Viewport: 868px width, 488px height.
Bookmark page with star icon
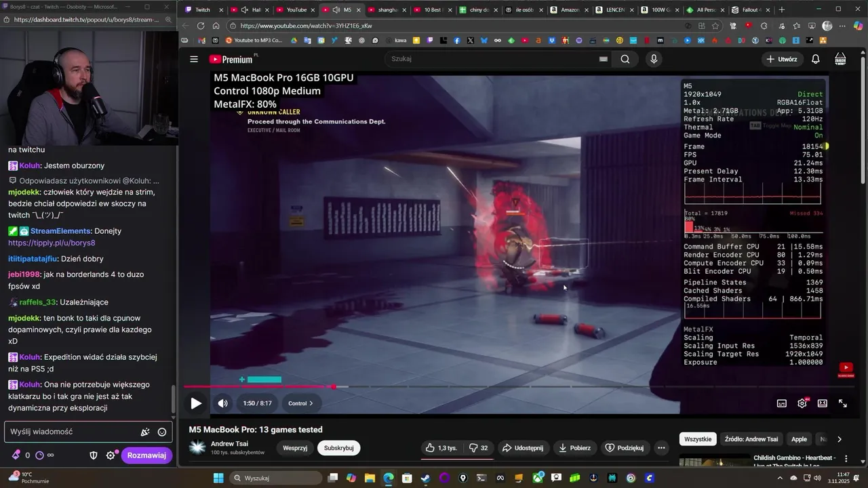(x=715, y=26)
